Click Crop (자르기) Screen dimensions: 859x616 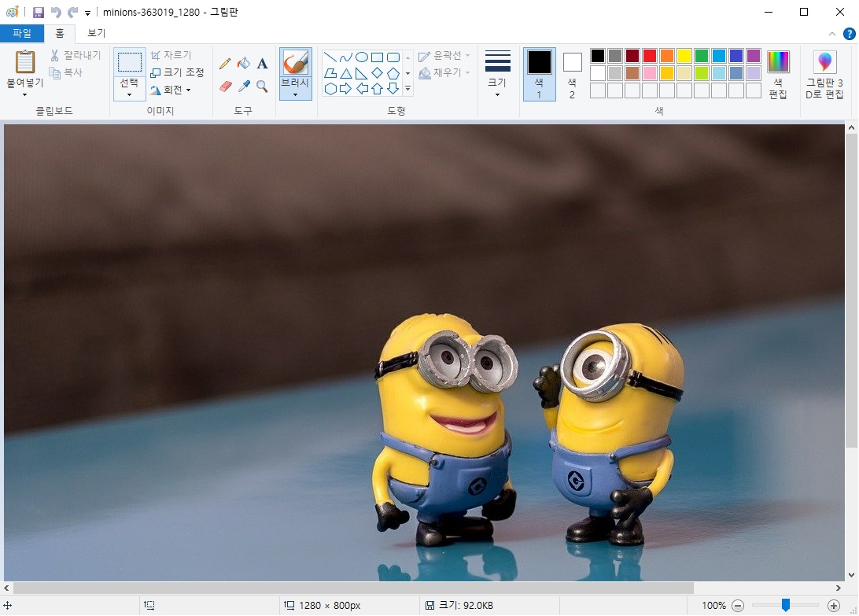coord(171,55)
